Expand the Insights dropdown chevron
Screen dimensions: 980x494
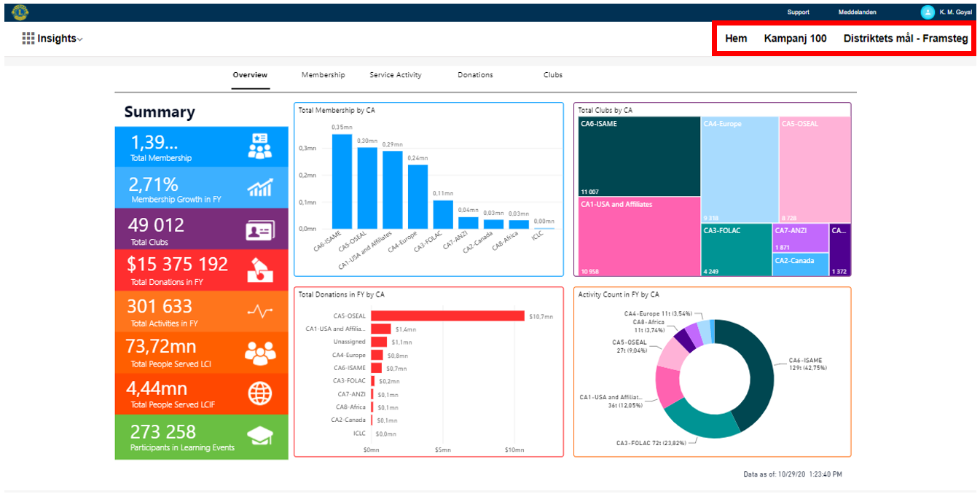click(x=80, y=39)
